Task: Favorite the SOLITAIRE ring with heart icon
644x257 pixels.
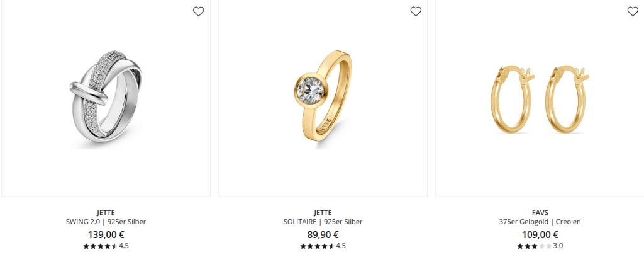Action: pos(416,11)
